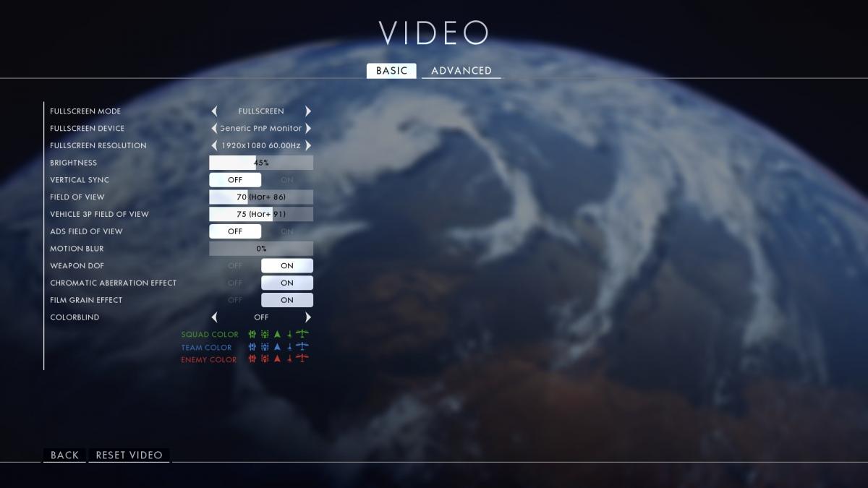
Task: Select ON for Film Grain Effect
Action: click(287, 300)
